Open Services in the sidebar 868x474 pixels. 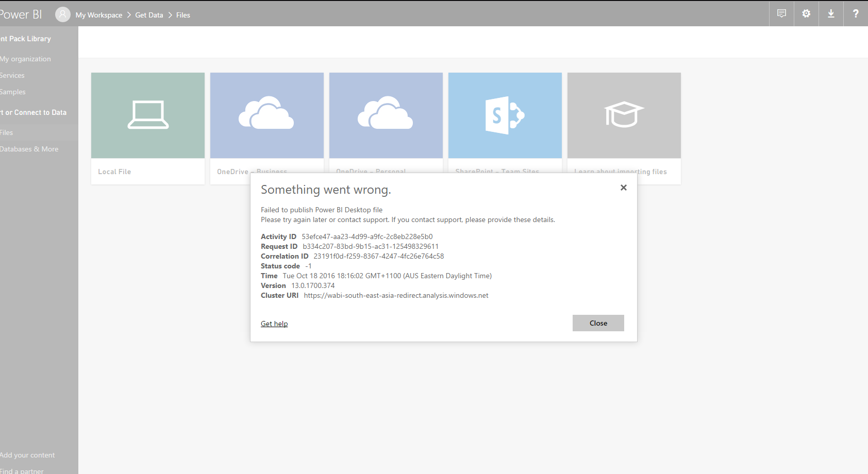tap(12, 75)
